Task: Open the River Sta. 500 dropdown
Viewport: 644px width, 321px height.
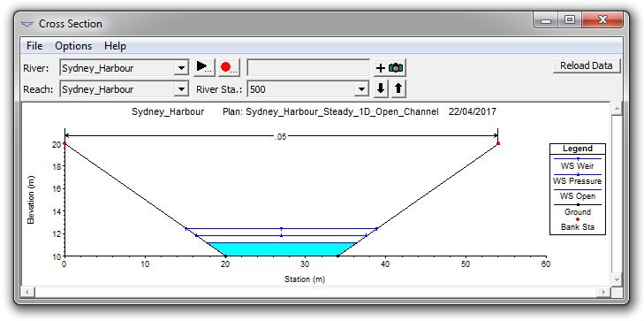Action: (361, 89)
